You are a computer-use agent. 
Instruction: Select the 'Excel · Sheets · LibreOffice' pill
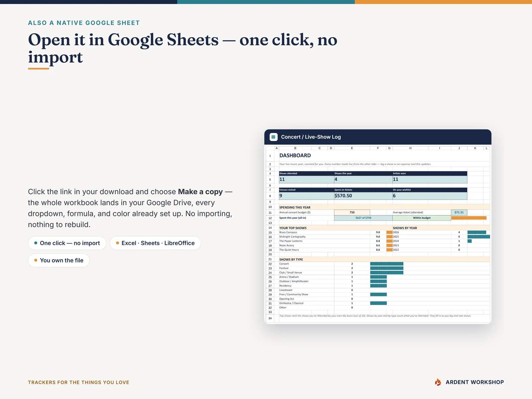click(155, 243)
